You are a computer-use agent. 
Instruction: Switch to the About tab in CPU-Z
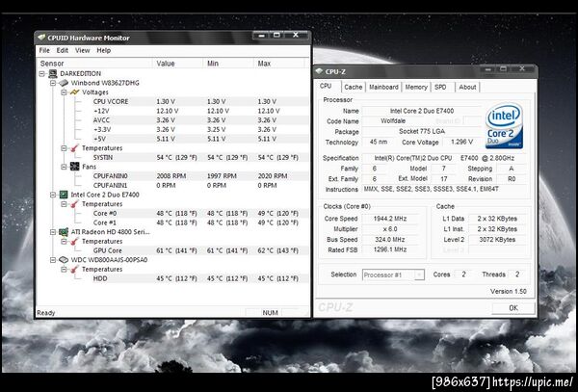coord(467,87)
